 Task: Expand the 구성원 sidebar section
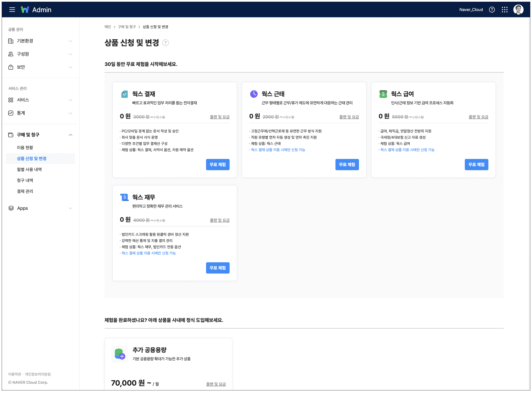point(40,54)
